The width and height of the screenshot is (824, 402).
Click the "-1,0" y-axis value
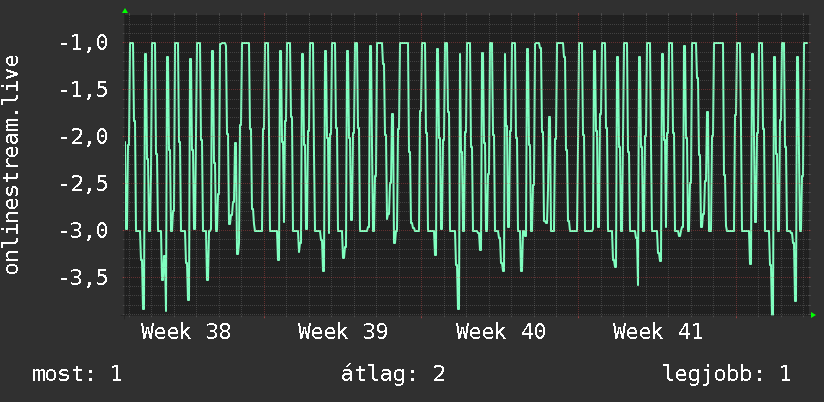(83, 43)
